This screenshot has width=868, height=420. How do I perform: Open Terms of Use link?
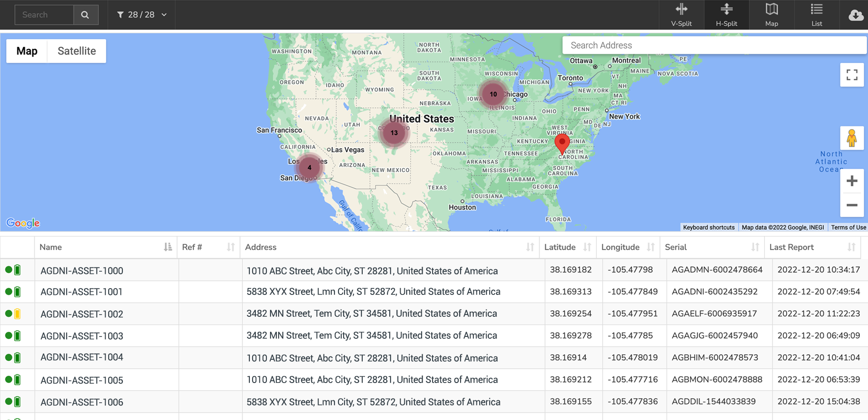(x=848, y=227)
